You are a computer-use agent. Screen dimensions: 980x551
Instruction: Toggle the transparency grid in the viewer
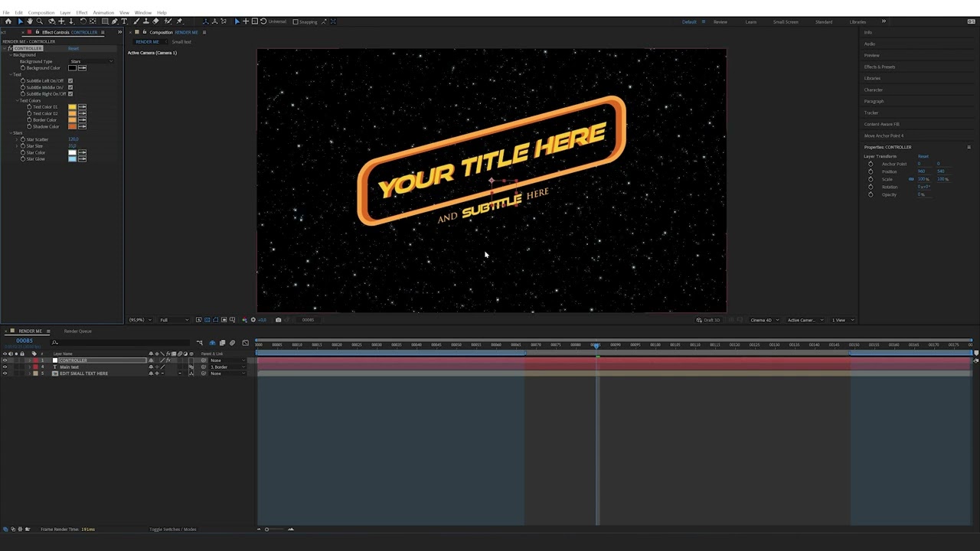tap(207, 320)
